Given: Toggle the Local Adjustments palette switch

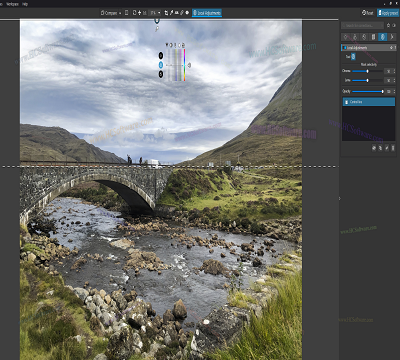Looking at the screenshot, I should (345, 48).
